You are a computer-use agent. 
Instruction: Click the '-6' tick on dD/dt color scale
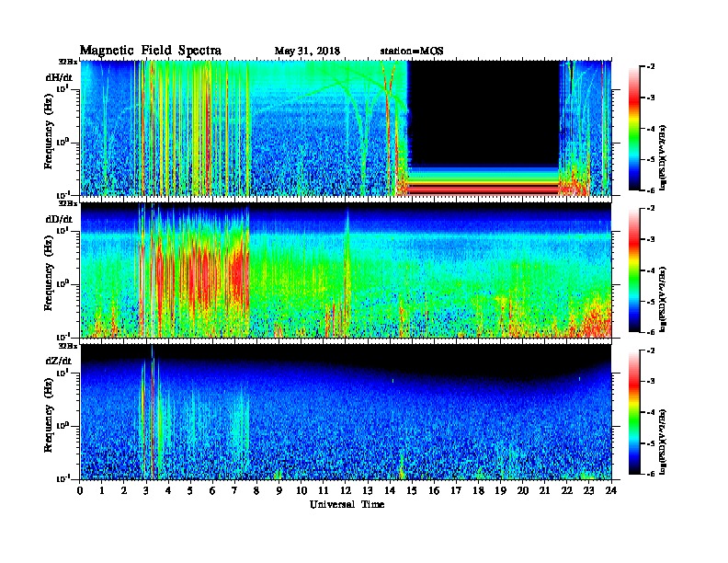pos(651,332)
